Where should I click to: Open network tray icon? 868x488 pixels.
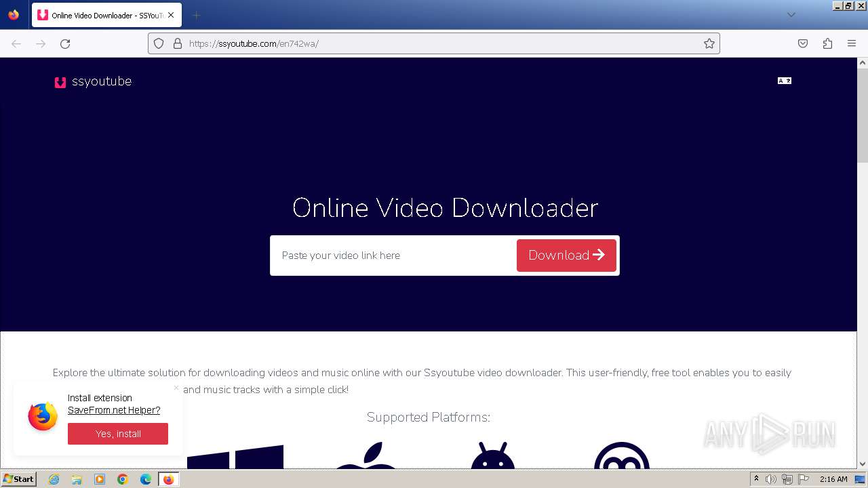[787, 479]
